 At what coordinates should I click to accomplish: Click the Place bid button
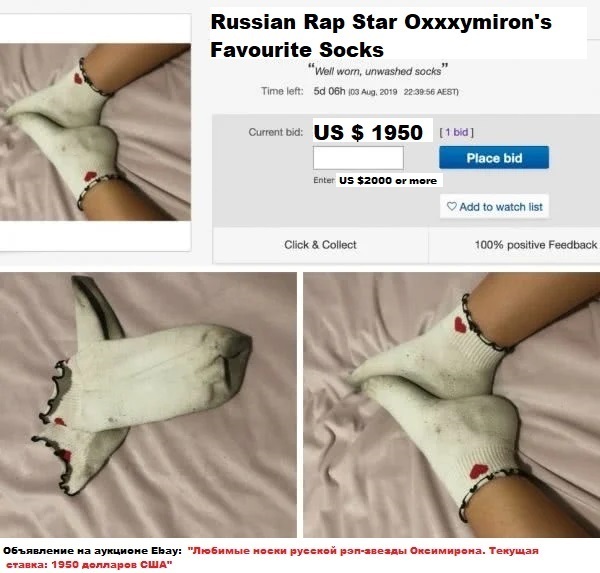tap(494, 157)
